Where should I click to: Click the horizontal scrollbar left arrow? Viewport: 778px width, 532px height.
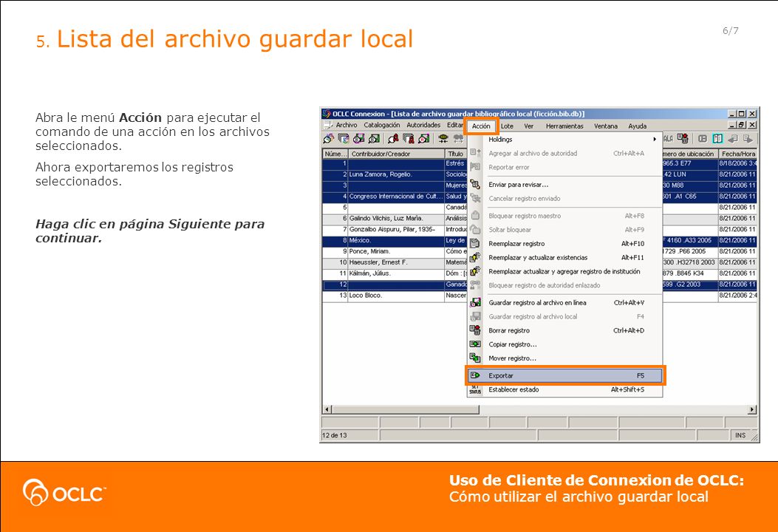[327, 409]
